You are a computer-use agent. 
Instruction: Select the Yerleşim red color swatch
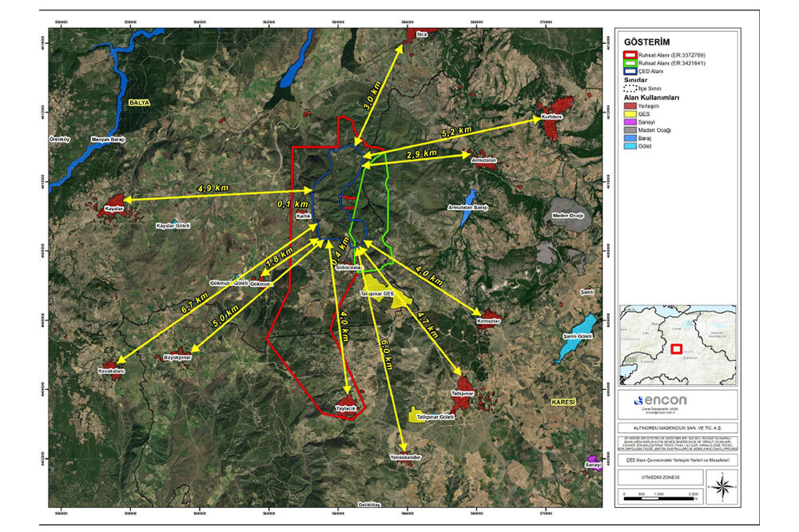coord(631,105)
